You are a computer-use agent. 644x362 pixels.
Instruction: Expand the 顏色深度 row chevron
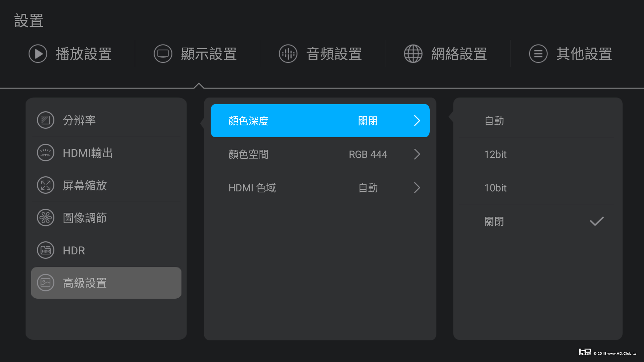click(x=417, y=121)
